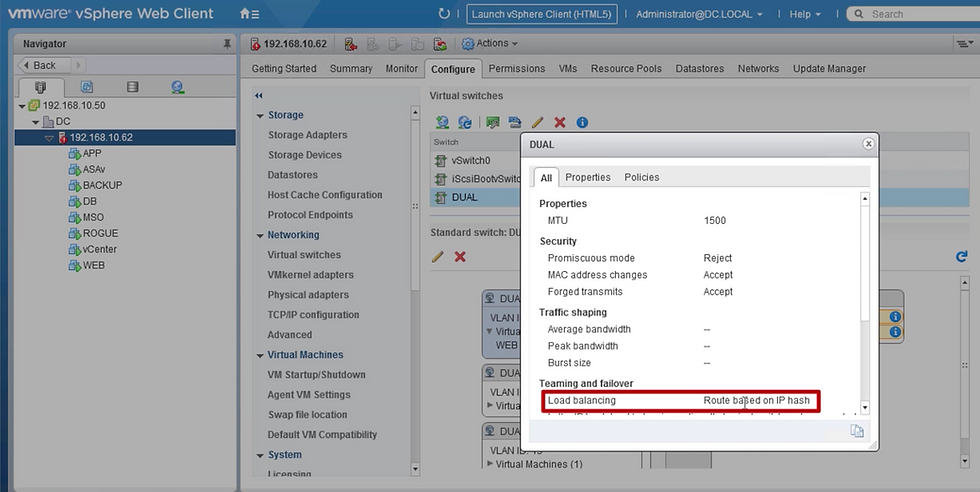The image size is (980, 492).
Task: Collapse the Storage section
Action: click(260, 116)
